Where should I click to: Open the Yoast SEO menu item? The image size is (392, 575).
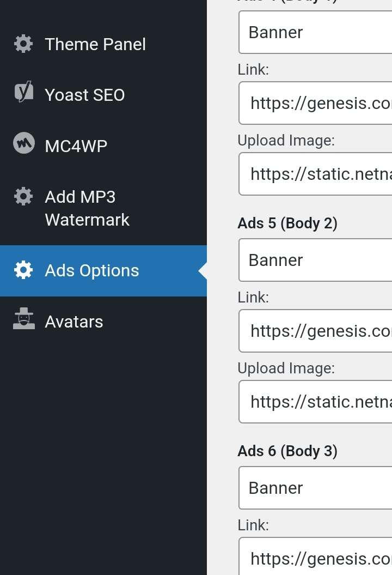coord(103,95)
